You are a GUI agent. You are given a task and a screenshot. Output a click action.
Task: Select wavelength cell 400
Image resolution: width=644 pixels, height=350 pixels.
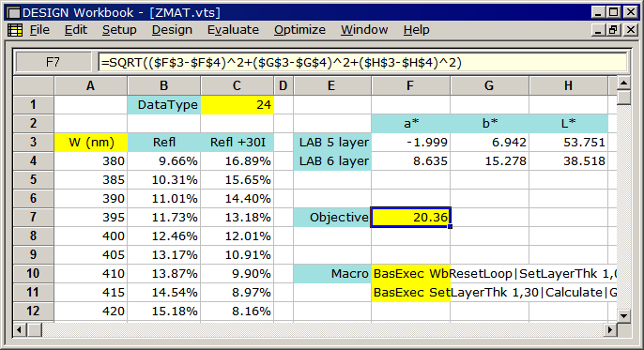pyautogui.click(x=91, y=236)
